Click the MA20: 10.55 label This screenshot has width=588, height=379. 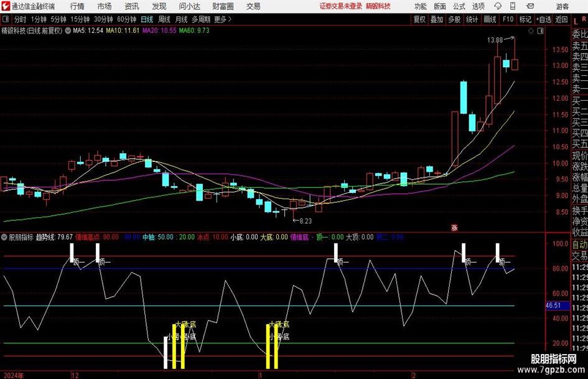point(159,30)
